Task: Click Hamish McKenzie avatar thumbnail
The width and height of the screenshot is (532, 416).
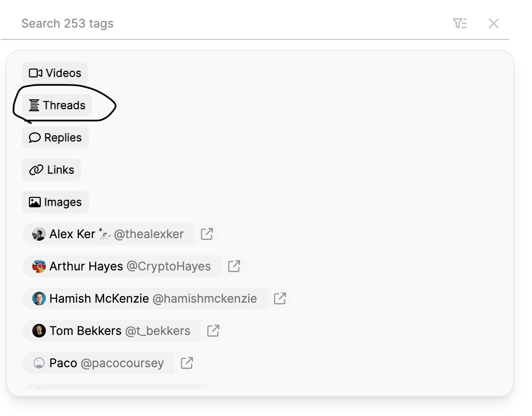Action: point(39,298)
